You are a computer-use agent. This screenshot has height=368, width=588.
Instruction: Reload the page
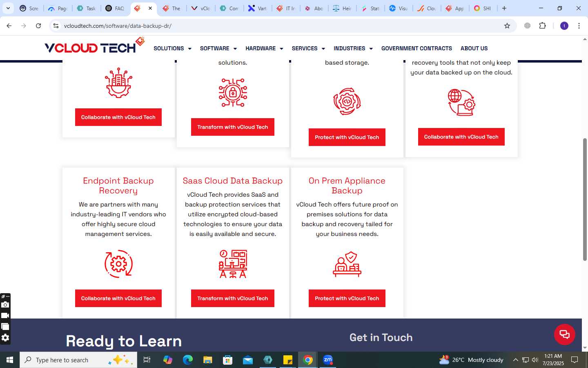point(38,26)
